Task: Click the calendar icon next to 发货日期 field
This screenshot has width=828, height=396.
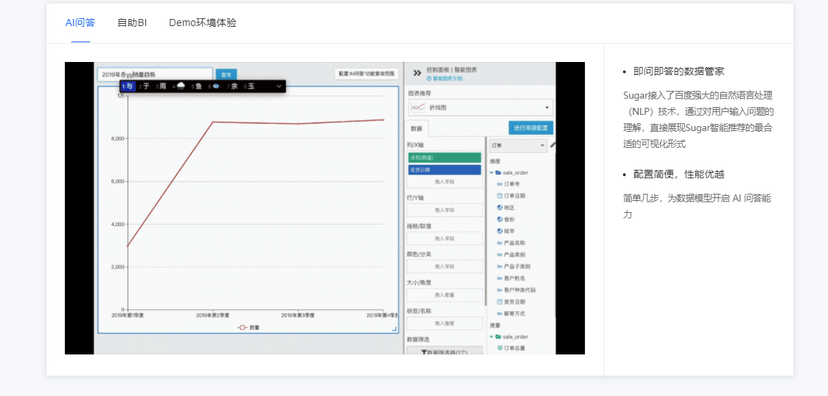Action: (x=500, y=302)
